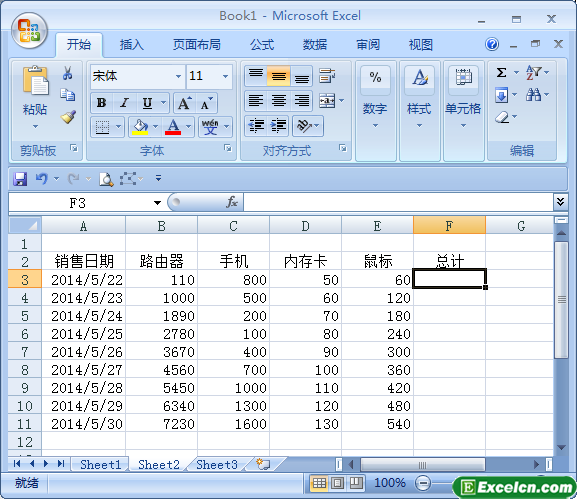Viewport: 577px width, 499px height.
Task: Open the font name 宋体 dropdown
Action: pos(178,77)
